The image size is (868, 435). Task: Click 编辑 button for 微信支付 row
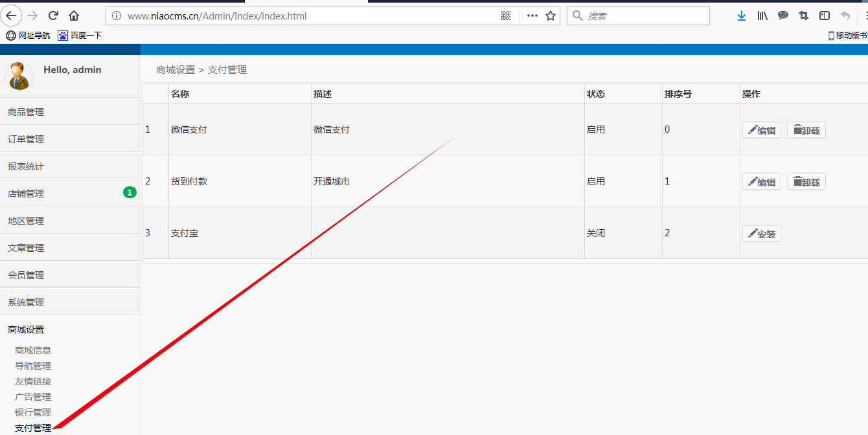tap(762, 130)
